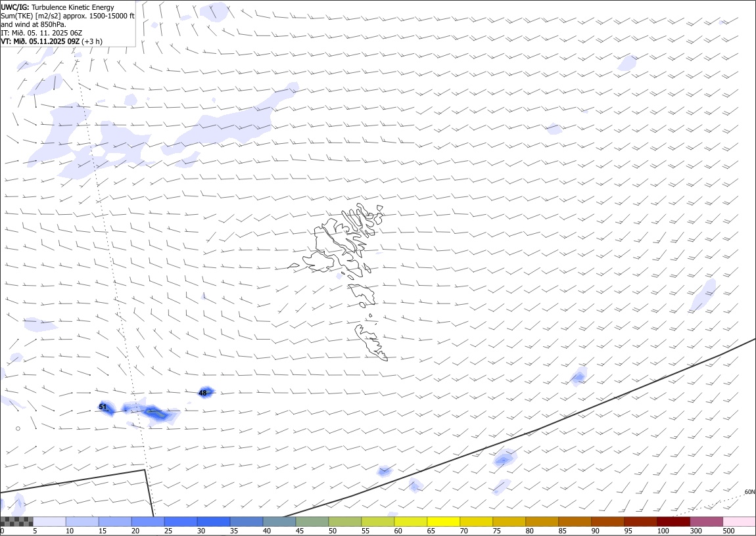Click the light blue 10–15 legend swatch

[82, 522]
